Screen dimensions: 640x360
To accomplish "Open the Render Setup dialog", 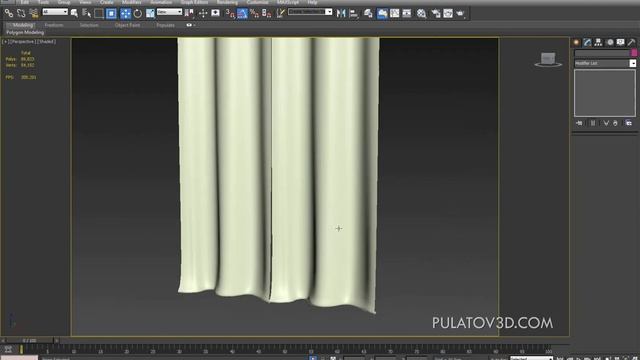I will pyautogui.click(x=436, y=13).
